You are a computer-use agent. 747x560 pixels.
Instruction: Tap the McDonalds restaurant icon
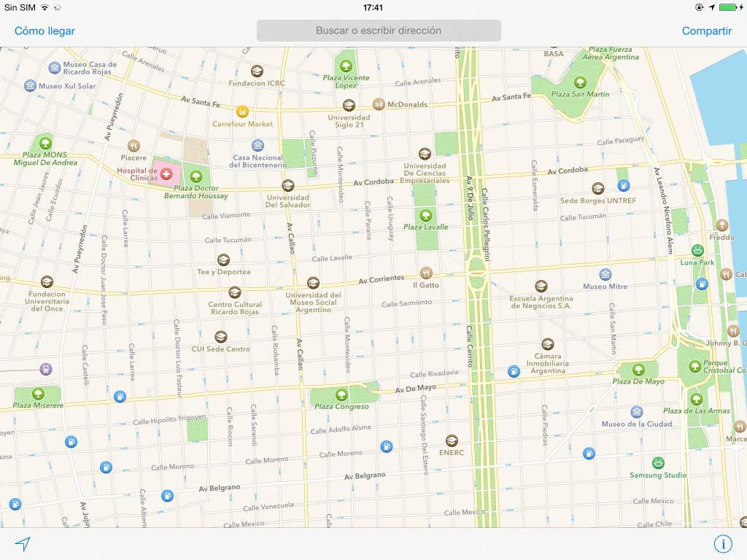point(379,104)
